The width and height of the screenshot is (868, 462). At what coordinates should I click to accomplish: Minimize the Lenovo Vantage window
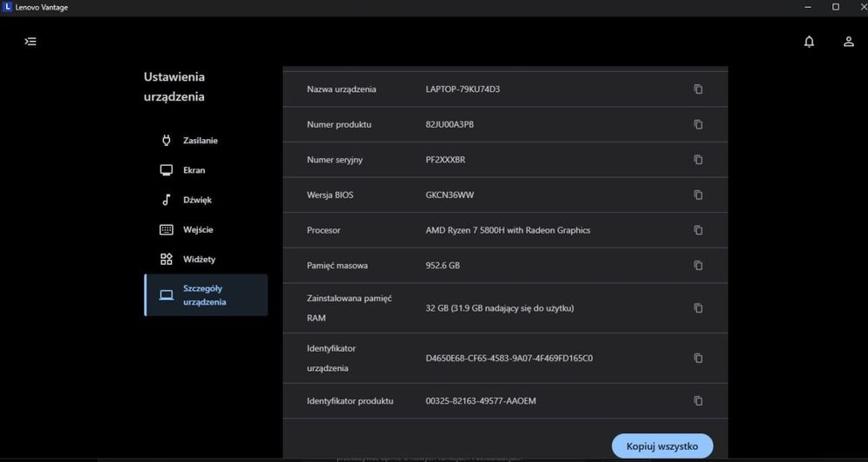point(808,7)
